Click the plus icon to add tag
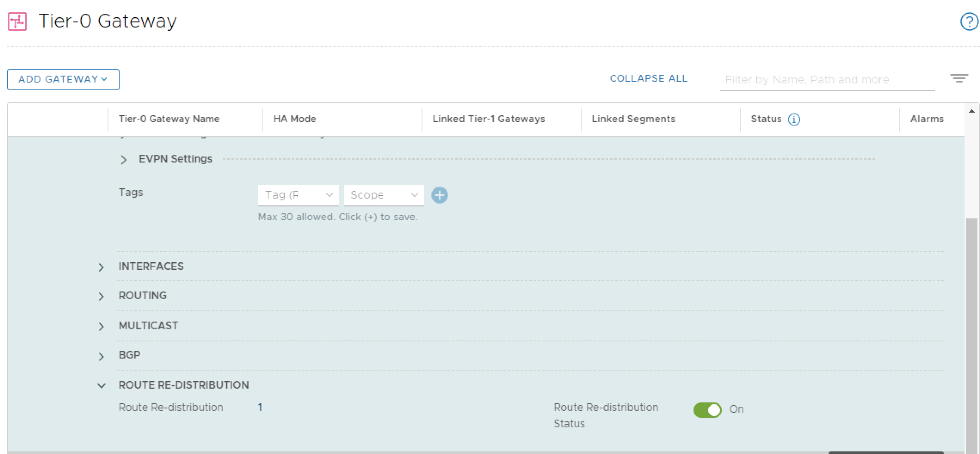 click(x=439, y=195)
